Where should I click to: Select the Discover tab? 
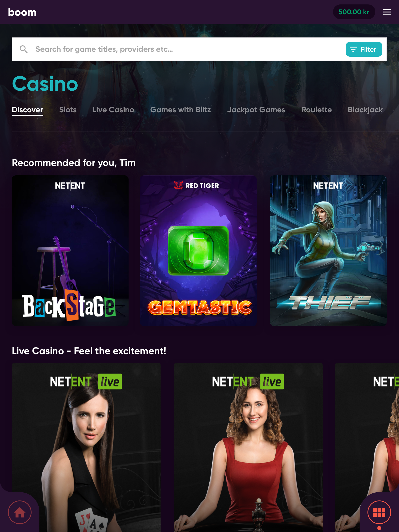point(28,110)
